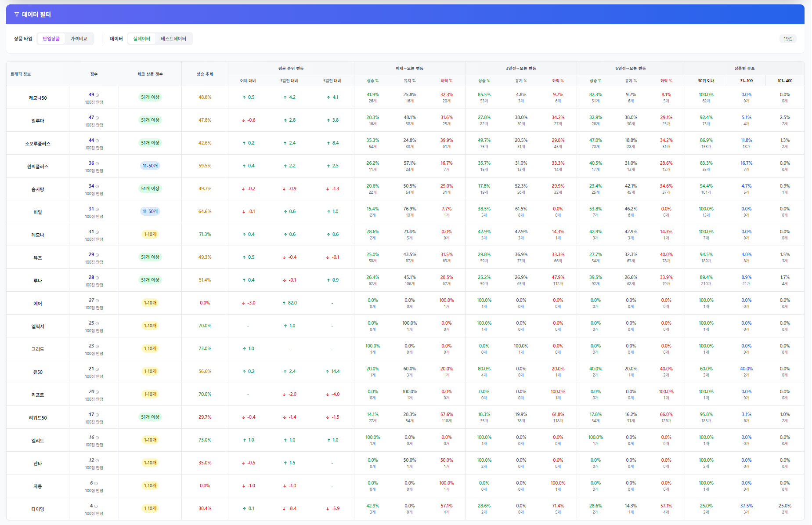
Task: Click info icon next to 리프트 score 20
Action: pos(97,392)
